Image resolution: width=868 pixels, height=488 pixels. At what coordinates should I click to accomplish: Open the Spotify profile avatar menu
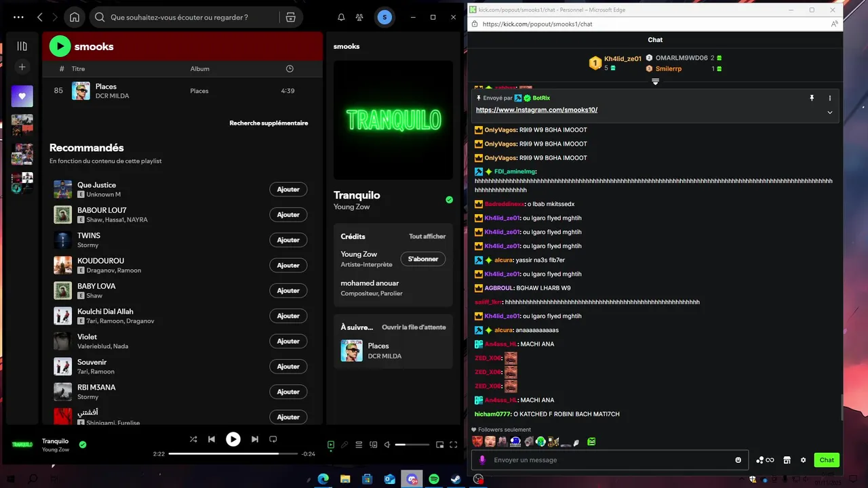(384, 17)
